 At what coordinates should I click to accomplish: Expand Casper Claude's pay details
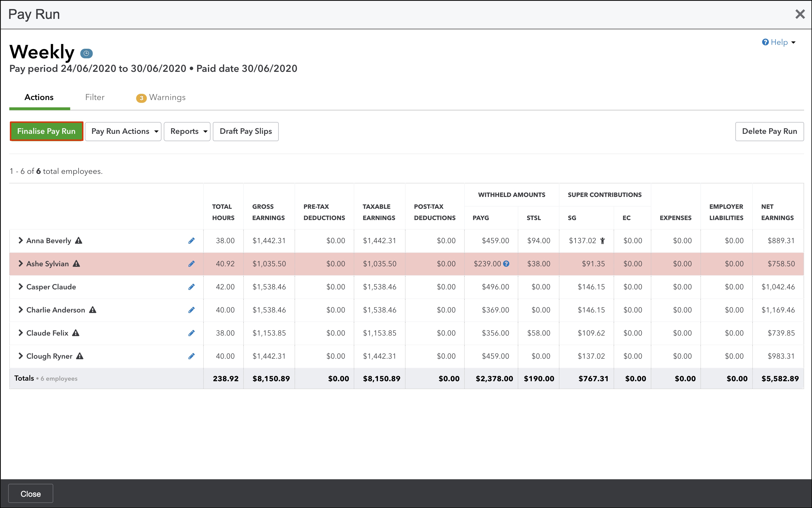[21, 287]
